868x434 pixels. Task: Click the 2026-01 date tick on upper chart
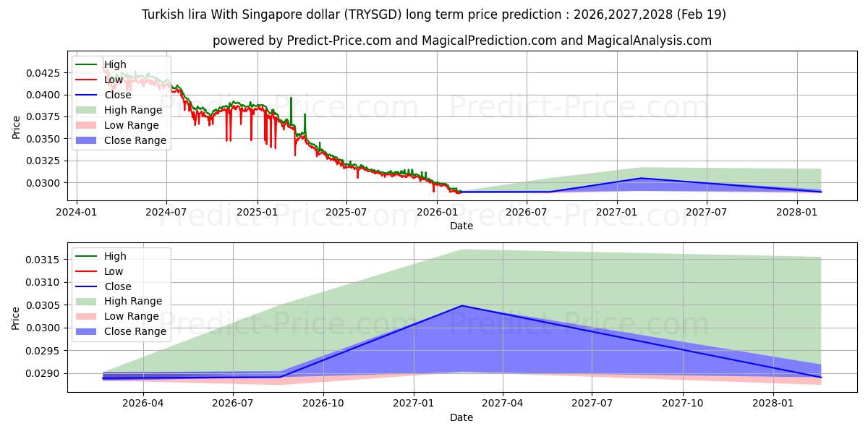tap(437, 212)
